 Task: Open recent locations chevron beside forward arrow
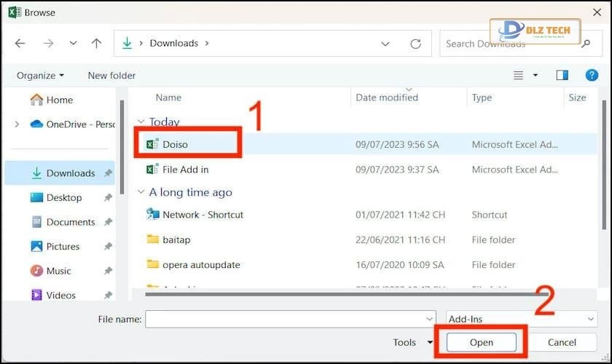click(73, 43)
